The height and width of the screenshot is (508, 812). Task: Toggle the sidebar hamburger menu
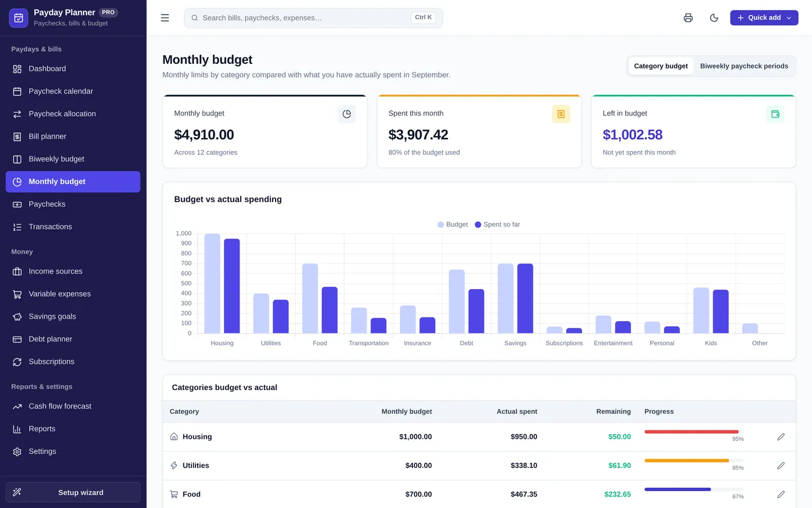tap(165, 18)
